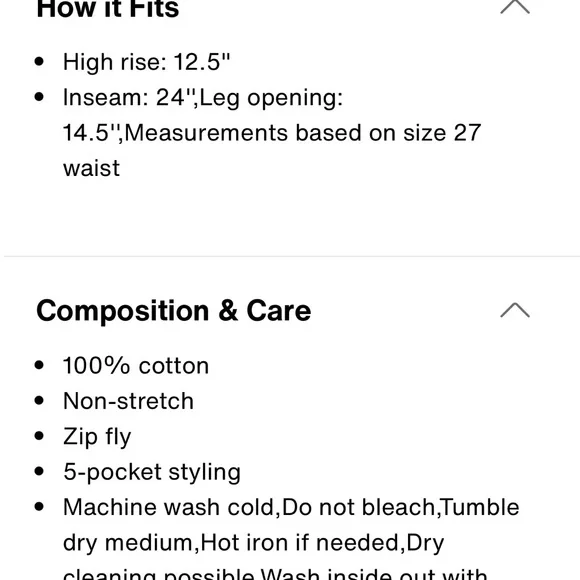Click the Inseam: 24" text
The image size is (580, 580).
(x=128, y=98)
